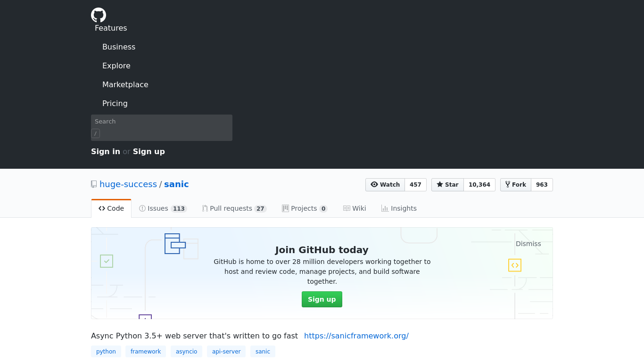The height and width of the screenshot is (362, 644).
Task: Open the Explore menu item
Action: (116, 66)
